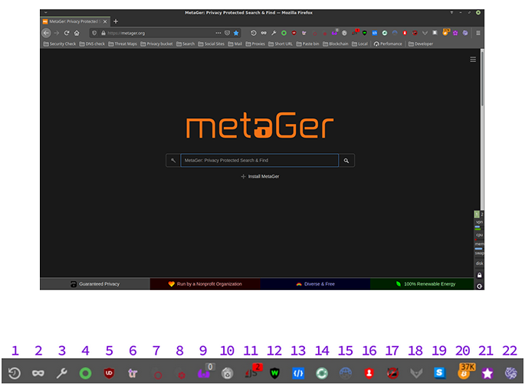This screenshot has width=532, height=392.
Task: Open the Blockchain bookmarks folder
Action: (x=335, y=44)
